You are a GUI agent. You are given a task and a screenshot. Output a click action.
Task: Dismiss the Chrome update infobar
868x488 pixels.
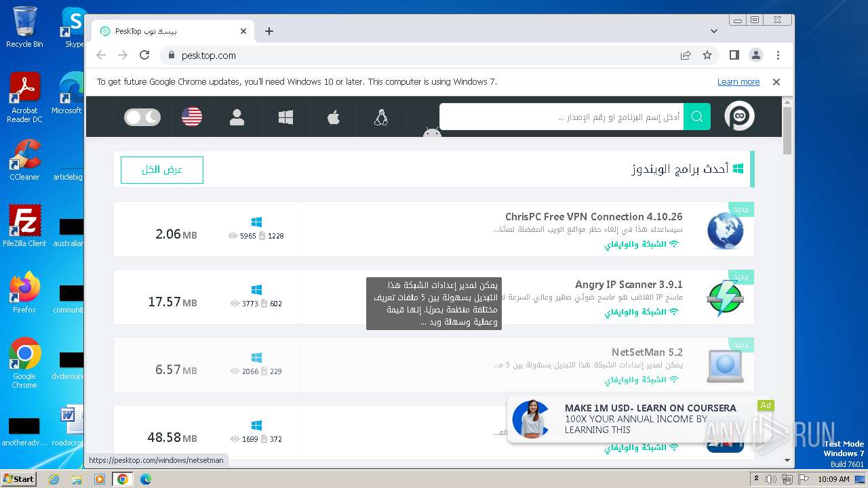(776, 82)
